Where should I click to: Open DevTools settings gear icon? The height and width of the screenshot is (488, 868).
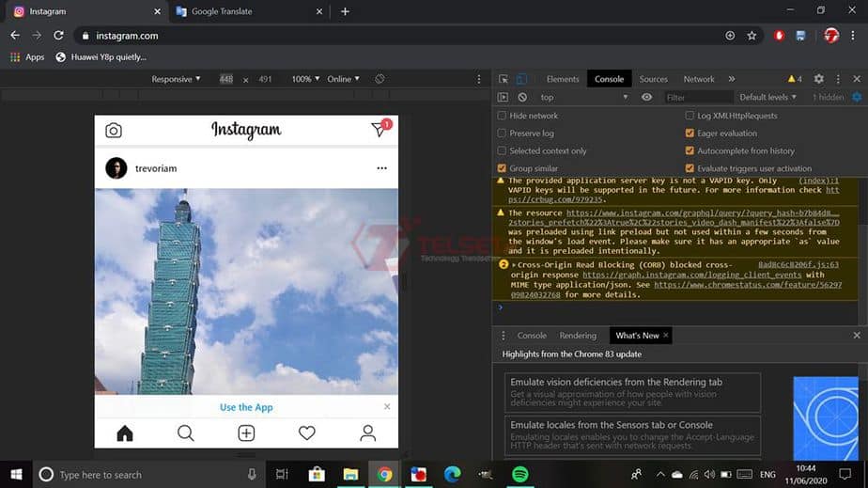pyautogui.click(x=818, y=80)
